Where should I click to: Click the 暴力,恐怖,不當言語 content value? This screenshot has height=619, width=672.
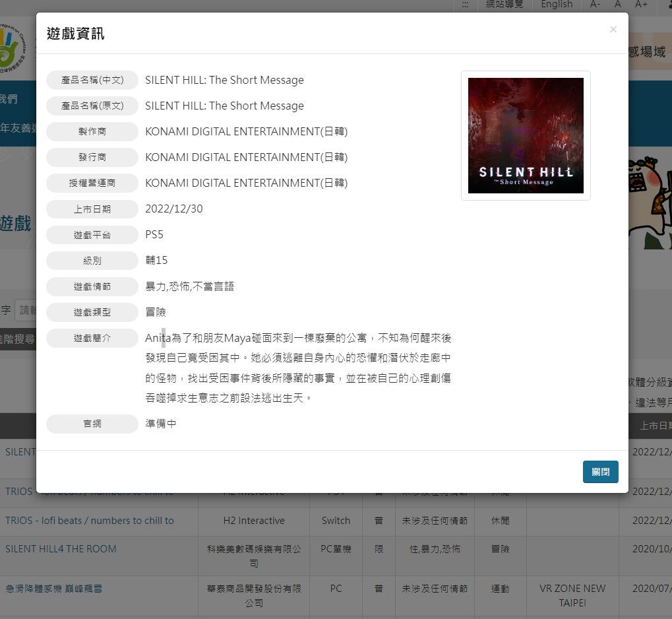(x=190, y=286)
